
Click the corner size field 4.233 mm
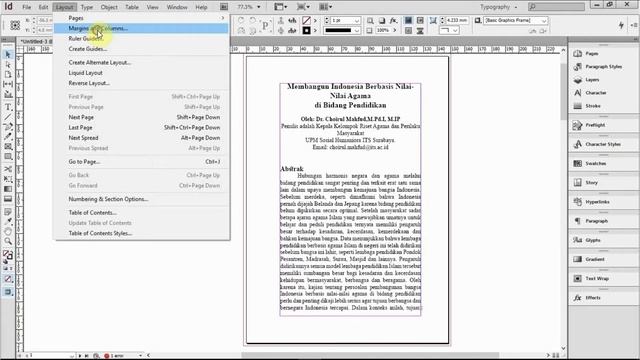(x=457, y=20)
